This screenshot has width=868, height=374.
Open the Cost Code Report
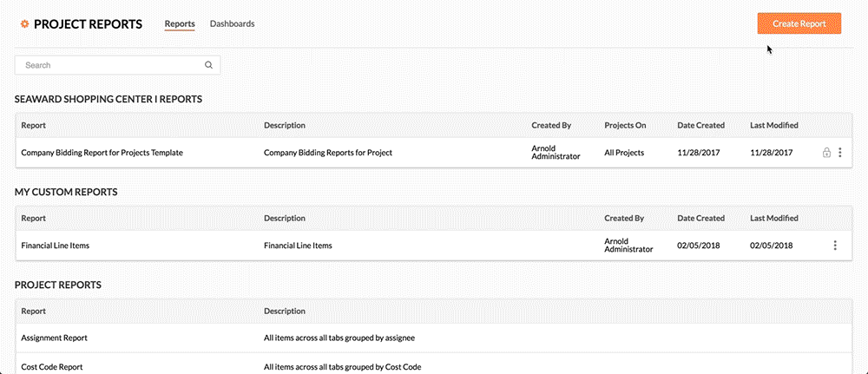[x=52, y=367]
